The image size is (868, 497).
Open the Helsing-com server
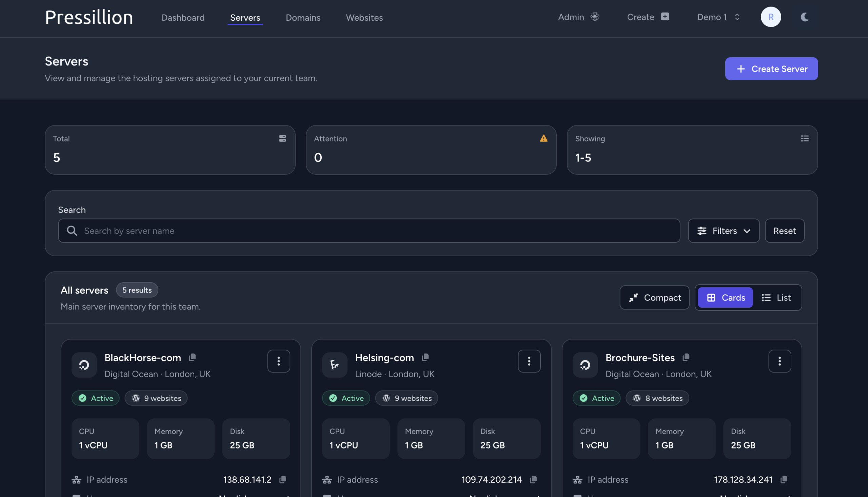(384, 358)
